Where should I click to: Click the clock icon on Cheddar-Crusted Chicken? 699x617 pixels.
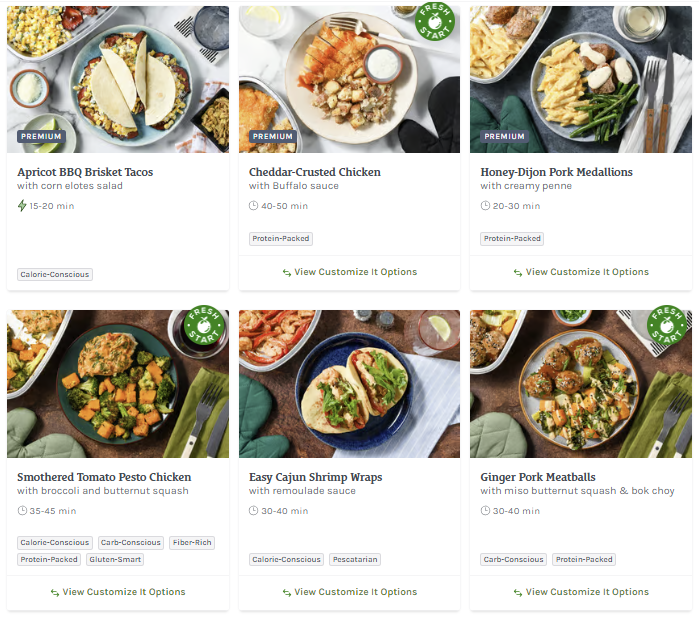(x=253, y=206)
